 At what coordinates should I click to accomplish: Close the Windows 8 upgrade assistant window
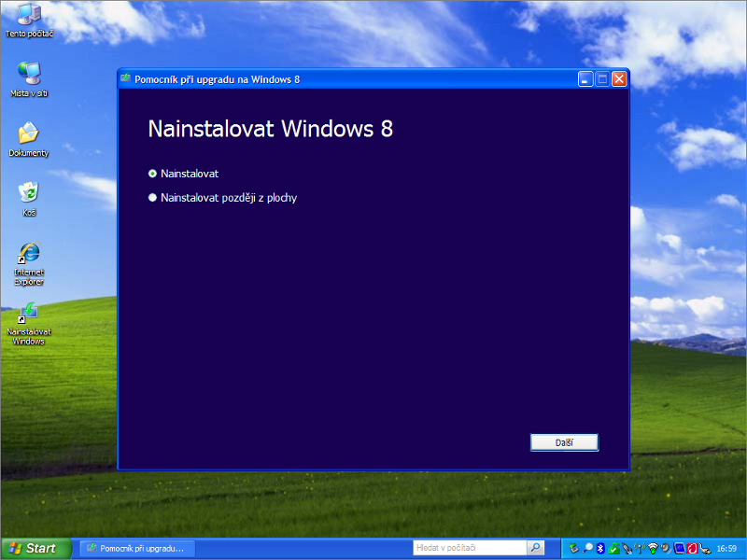point(618,79)
